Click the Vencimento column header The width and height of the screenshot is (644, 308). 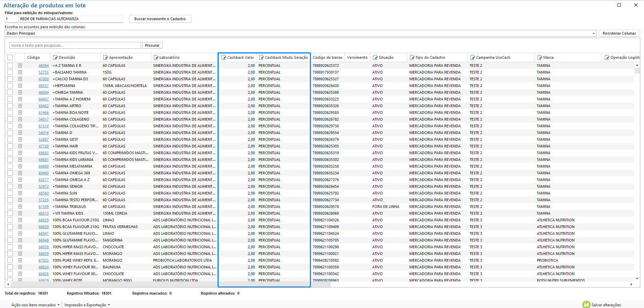357,57
